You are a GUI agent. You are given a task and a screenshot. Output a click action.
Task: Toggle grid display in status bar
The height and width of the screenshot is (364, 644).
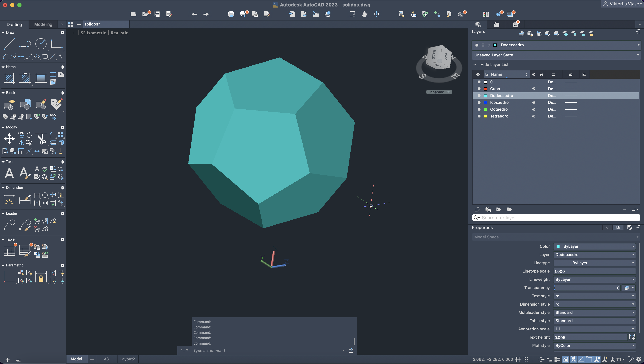[x=518, y=359]
